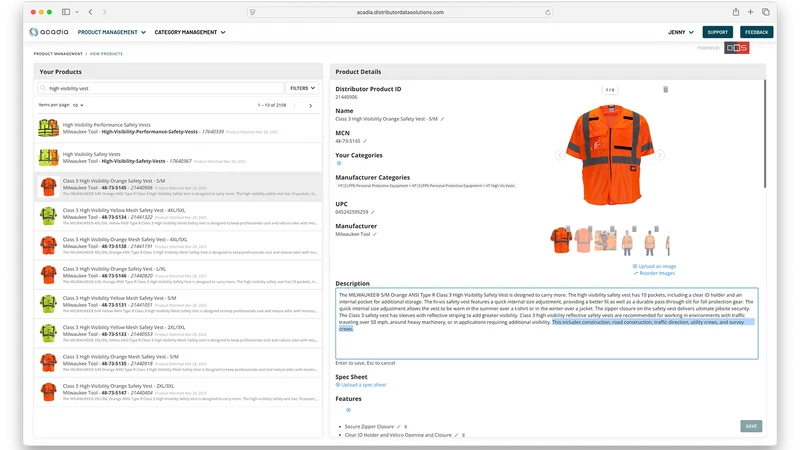Select Class 3 Orange Safety Vest - 2XL/3XL

178,392
